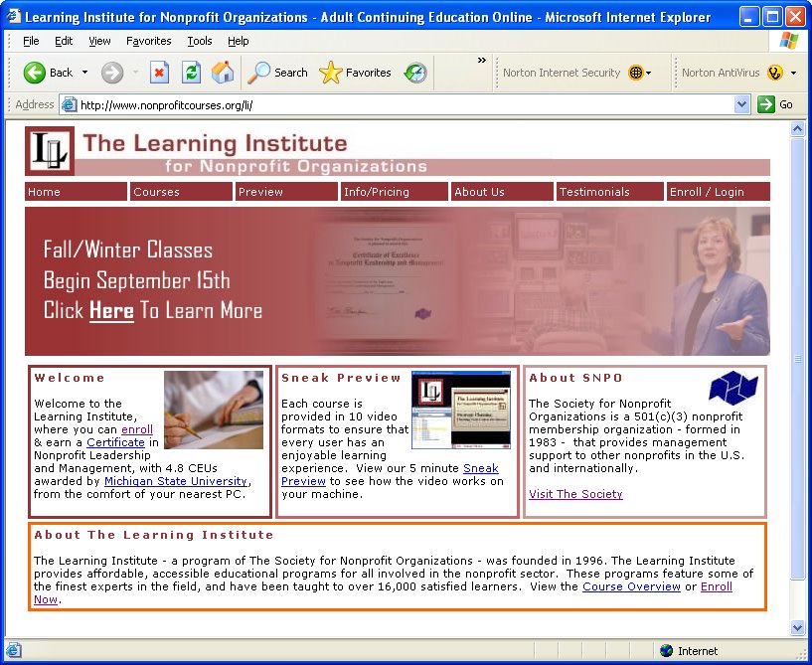Select the About Us navigation tab

[x=502, y=192]
